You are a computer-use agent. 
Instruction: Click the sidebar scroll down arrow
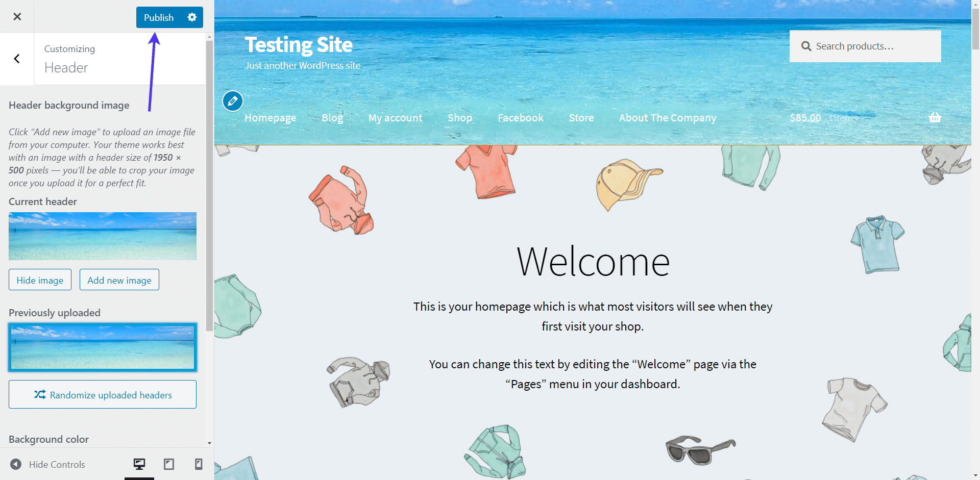tap(209, 443)
